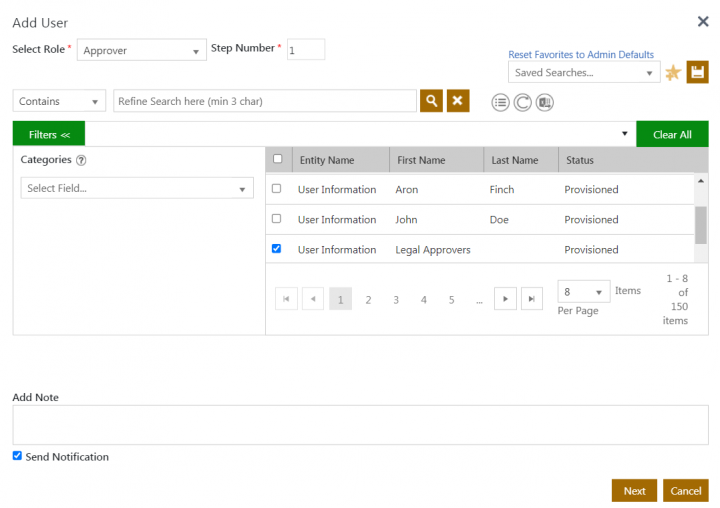Clear the search with the X icon
The width and height of the screenshot is (720, 508).
(x=458, y=101)
